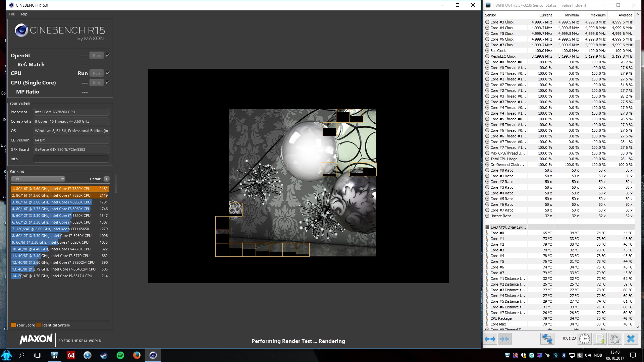
Task: Open HWiNFO remote network monitors icon
Action: 547,339
